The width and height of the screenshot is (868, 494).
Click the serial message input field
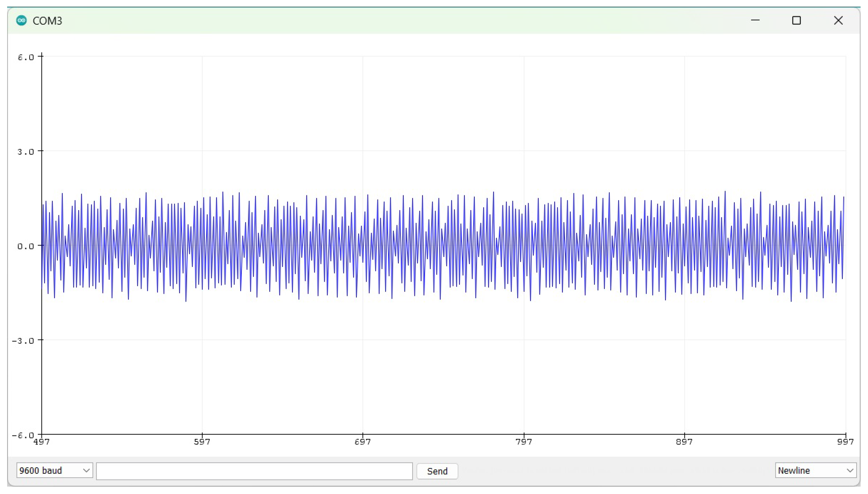coord(254,471)
